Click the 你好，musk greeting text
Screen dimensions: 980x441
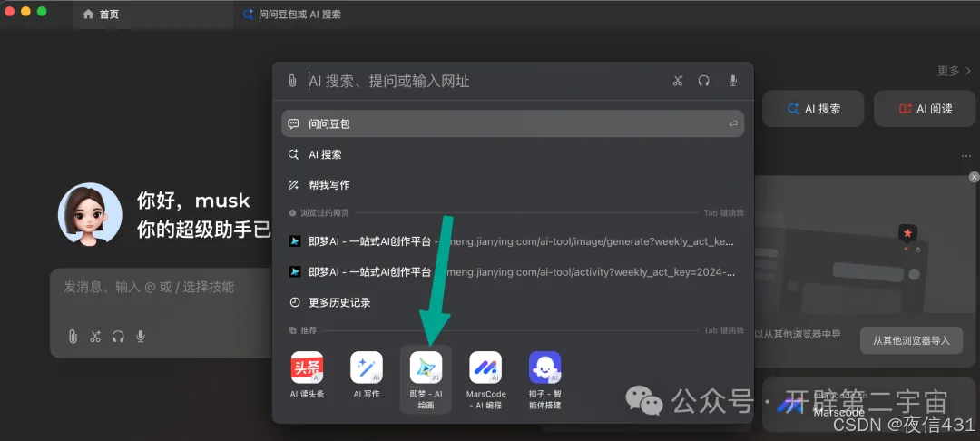pos(193,201)
